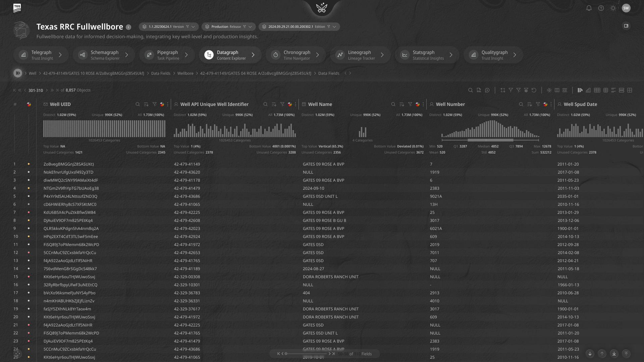Viewport: 644px width, 362px height.
Task: Open the Well UIID column more options
Action: [167, 104]
